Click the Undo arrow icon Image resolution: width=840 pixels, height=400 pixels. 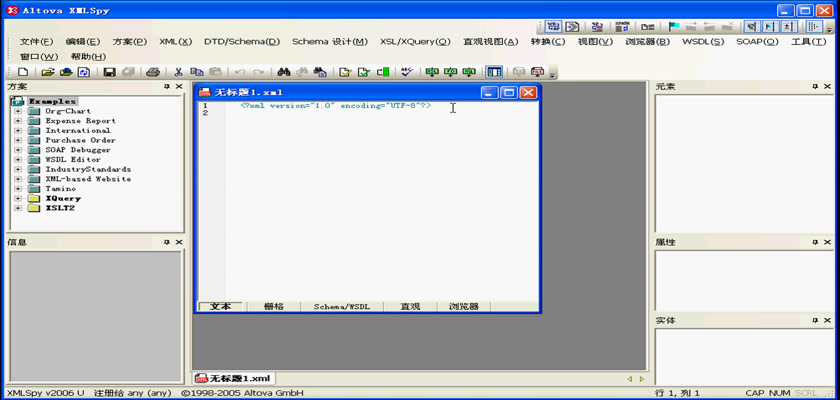[240, 72]
